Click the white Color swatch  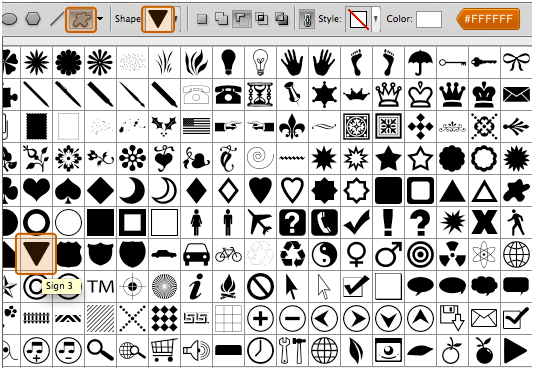tap(429, 19)
